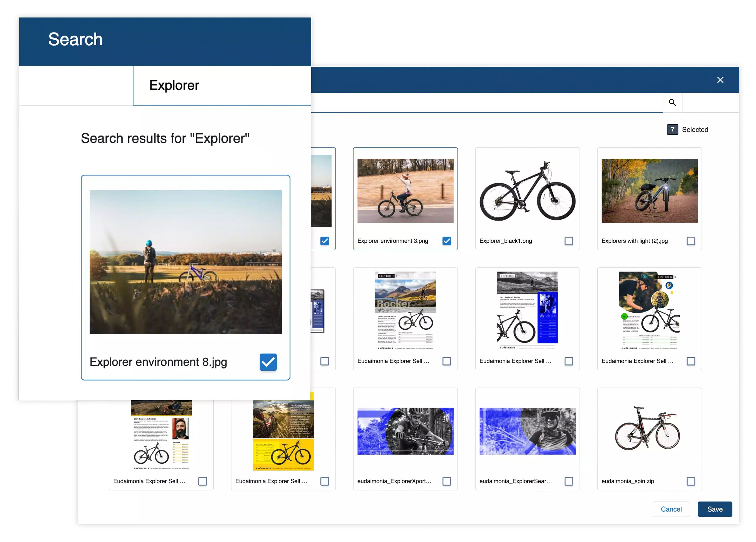
Task: Check the eudaimonia_spin.zip checkbox
Action: pyautogui.click(x=691, y=481)
